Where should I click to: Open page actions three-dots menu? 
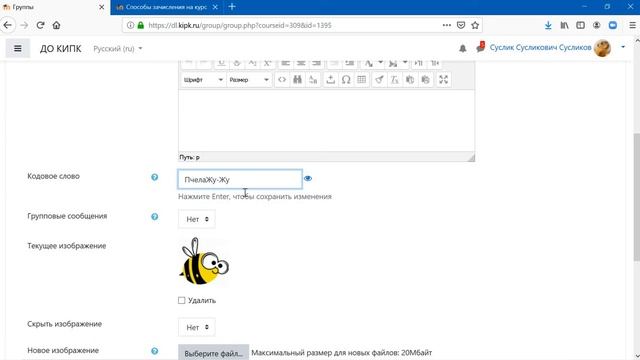[x=447, y=25]
